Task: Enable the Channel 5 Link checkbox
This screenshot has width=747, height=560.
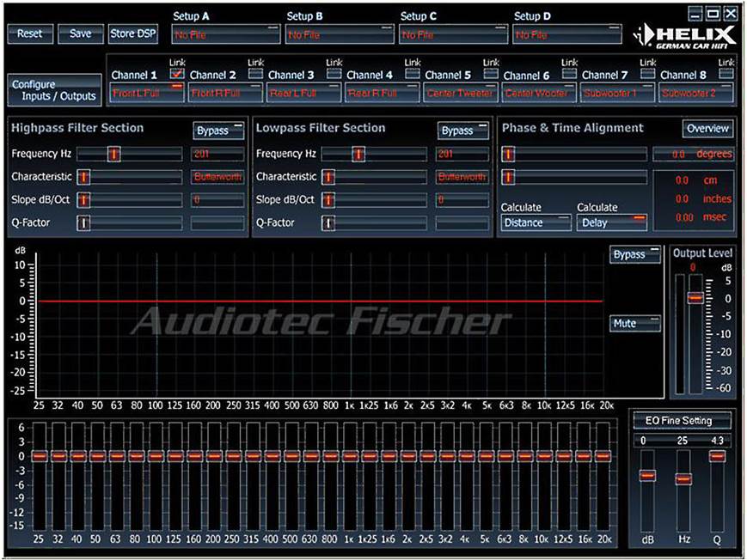Action: 491,74
